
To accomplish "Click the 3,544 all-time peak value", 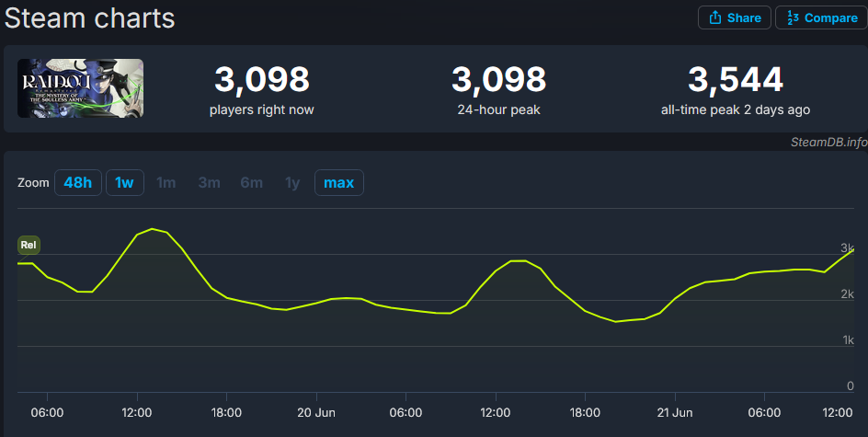I will click(x=736, y=79).
